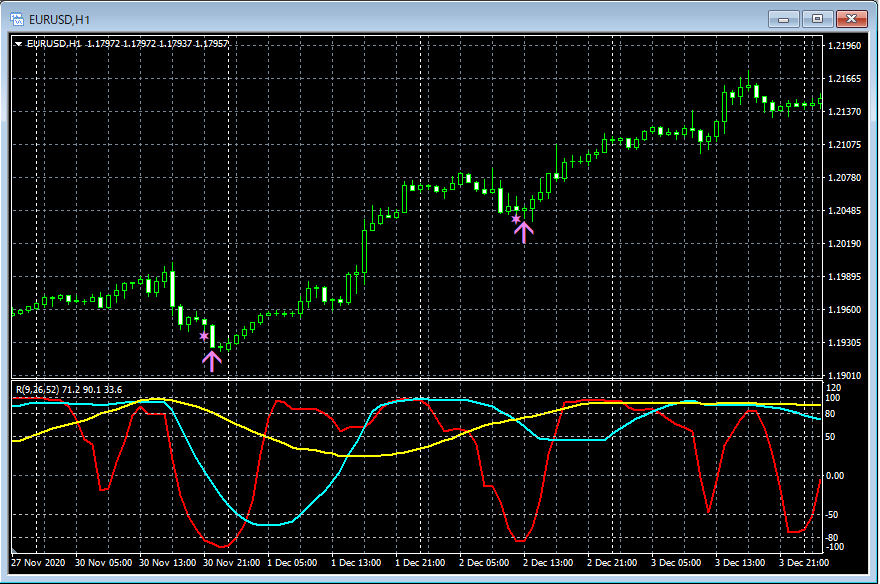Minimize the EURUSD,H1 chart window
The image size is (880, 584).
[783, 19]
